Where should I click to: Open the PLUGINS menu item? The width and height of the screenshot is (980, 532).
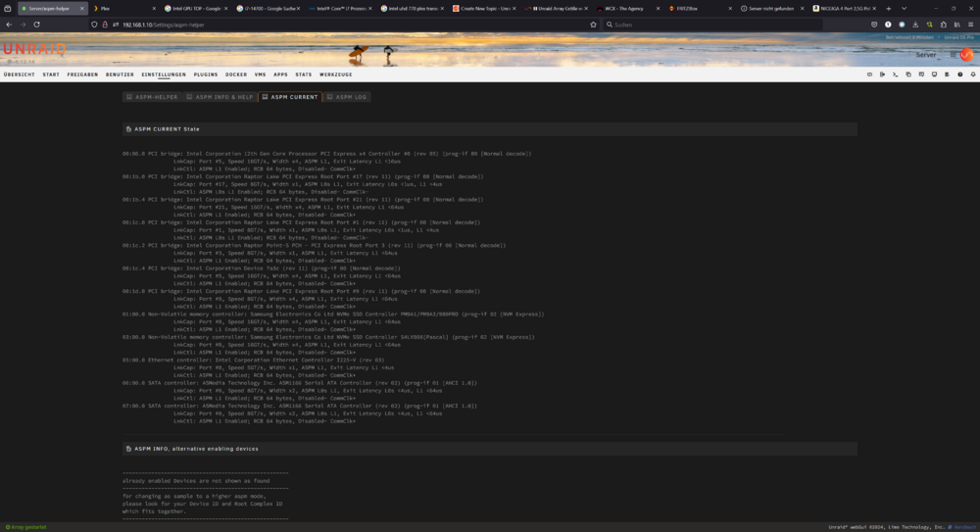coord(206,74)
